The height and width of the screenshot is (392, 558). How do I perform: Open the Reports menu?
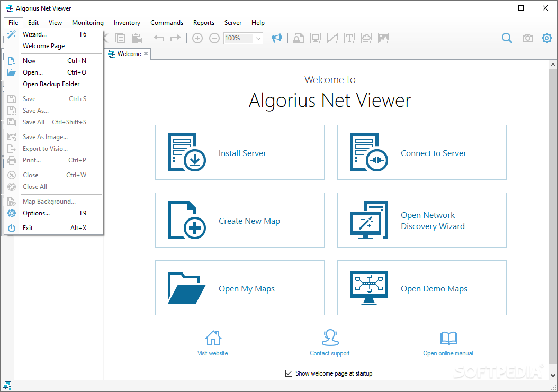[x=203, y=22]
